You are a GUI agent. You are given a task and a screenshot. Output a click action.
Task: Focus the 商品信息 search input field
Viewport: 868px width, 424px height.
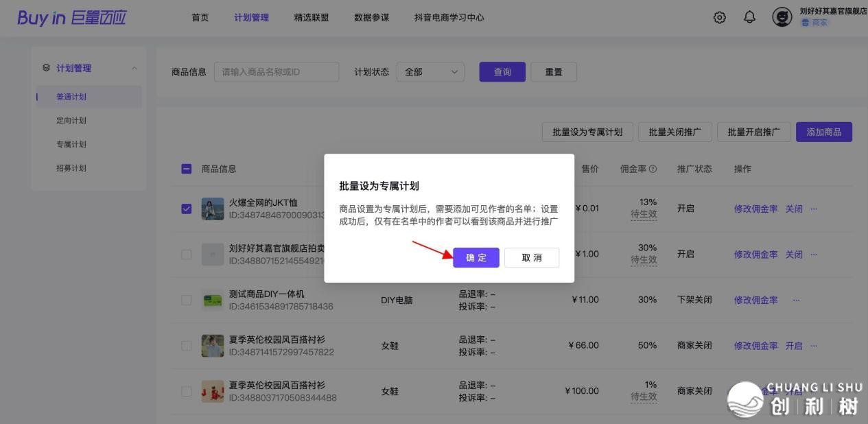click(x=277, y=72)
